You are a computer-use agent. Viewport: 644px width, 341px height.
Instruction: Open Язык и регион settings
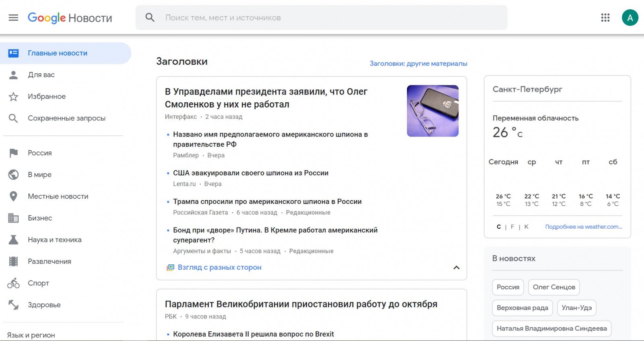point(31,335)
